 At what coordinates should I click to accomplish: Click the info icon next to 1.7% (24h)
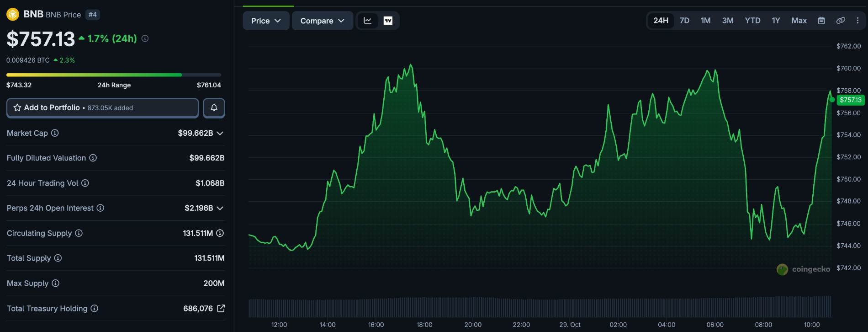(x=145, y=39)
